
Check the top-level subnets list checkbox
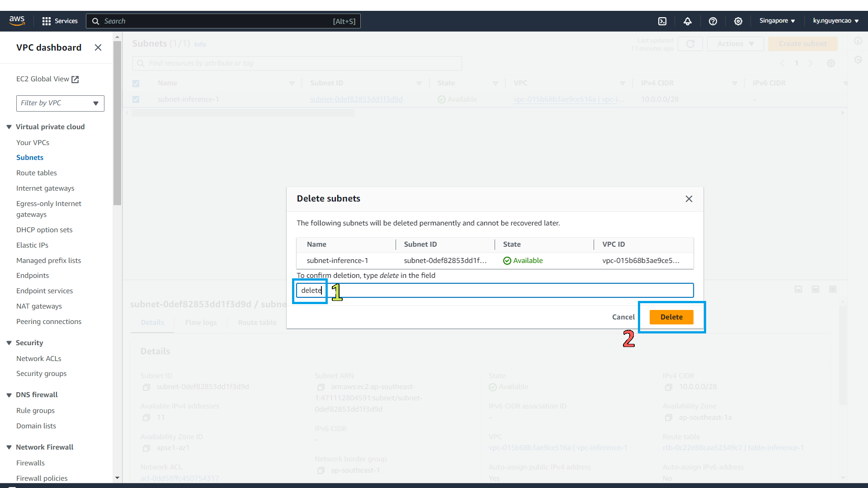tap(136, 84)
